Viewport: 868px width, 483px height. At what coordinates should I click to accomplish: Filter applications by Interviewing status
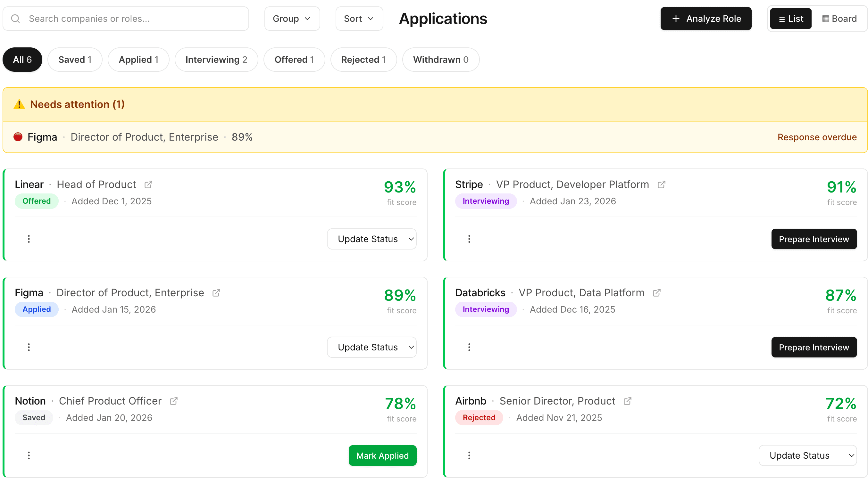click(x=216, y=60)
